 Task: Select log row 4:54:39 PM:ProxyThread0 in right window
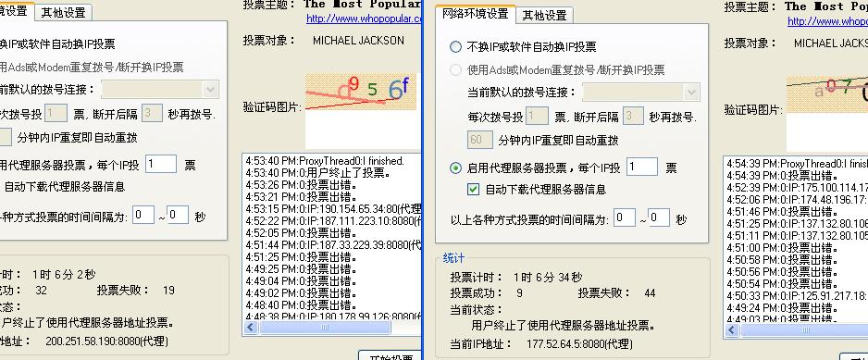797,164
